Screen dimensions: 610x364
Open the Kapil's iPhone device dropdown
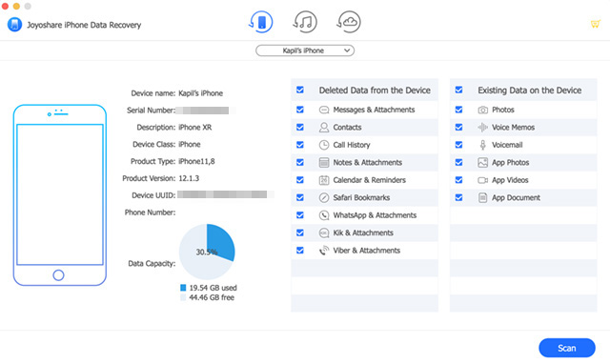[305, 51]
